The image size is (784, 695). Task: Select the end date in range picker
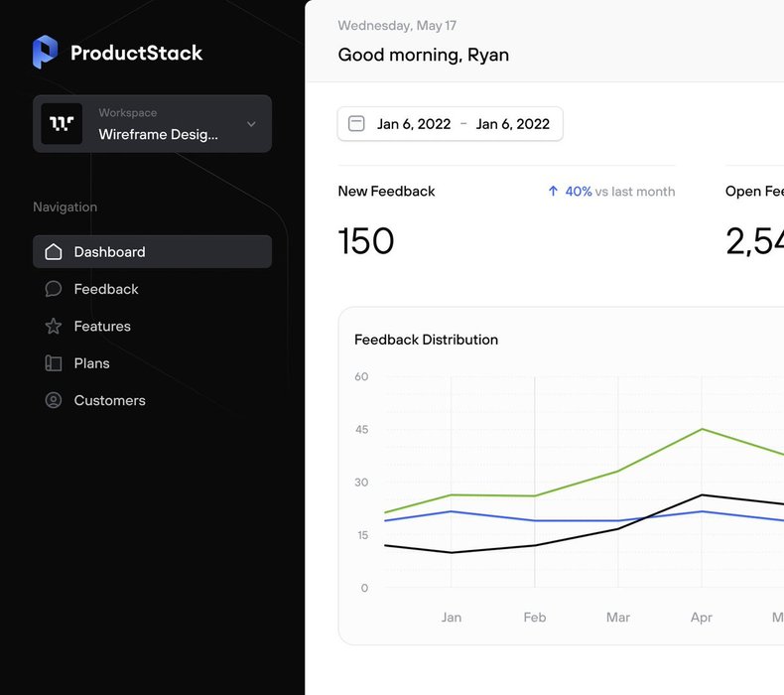click(512, 124)
